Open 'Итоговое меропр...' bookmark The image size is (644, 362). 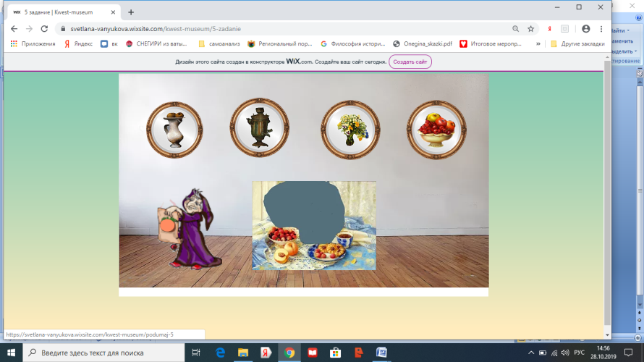(x=491, y=43)
